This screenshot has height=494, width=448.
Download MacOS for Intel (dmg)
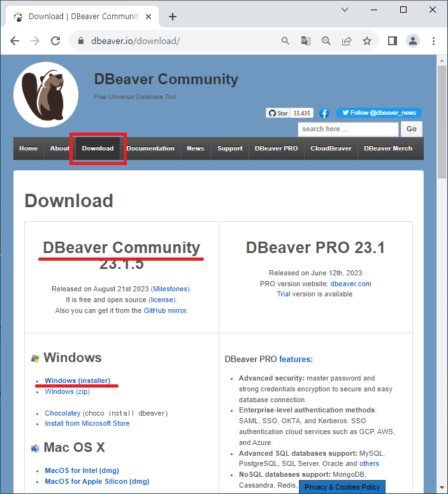pos(82,470)
